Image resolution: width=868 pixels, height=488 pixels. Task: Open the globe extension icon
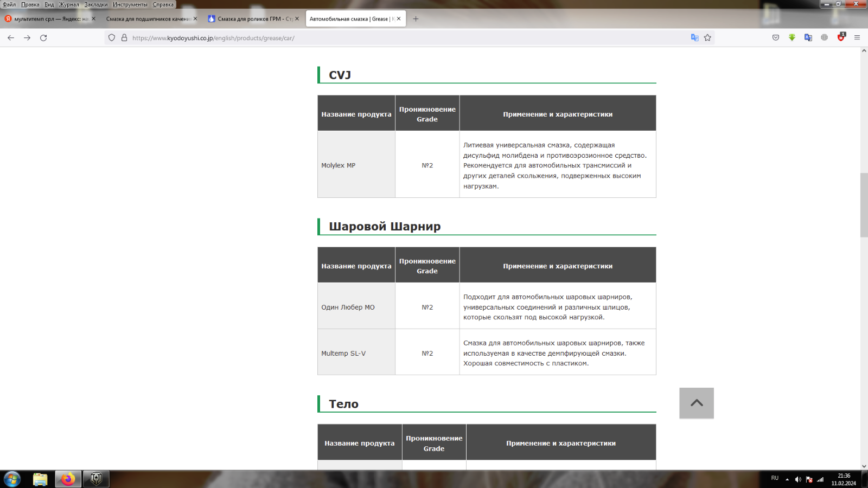tap(825, 38)
